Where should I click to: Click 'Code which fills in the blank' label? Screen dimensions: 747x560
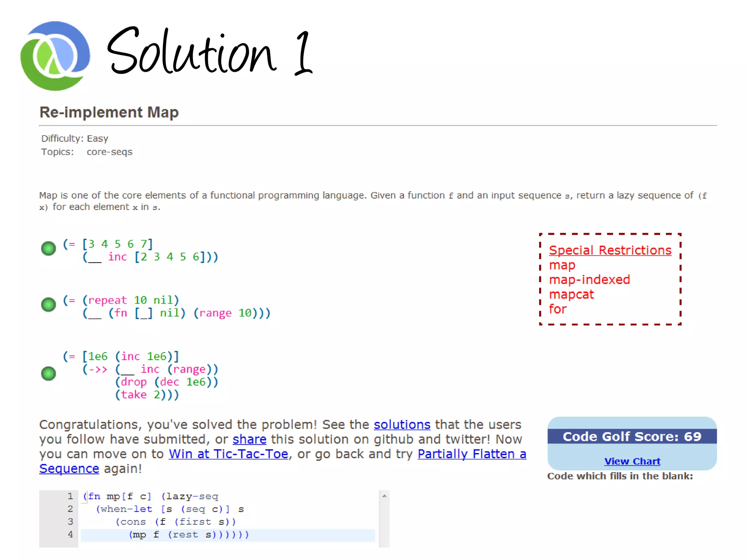pos(620,476)
